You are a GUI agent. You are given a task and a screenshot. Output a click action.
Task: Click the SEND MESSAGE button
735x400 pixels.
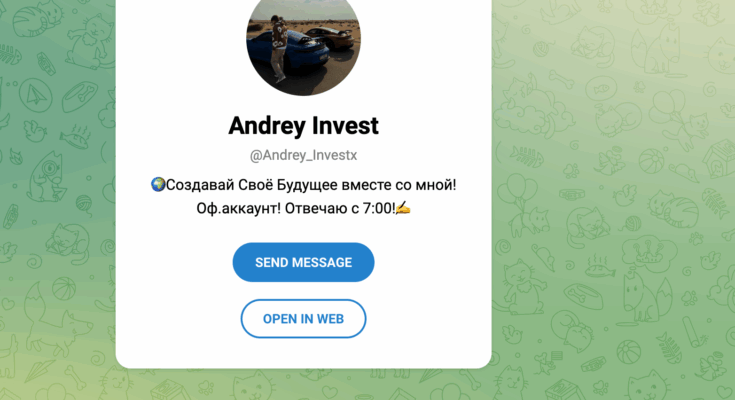303,262
